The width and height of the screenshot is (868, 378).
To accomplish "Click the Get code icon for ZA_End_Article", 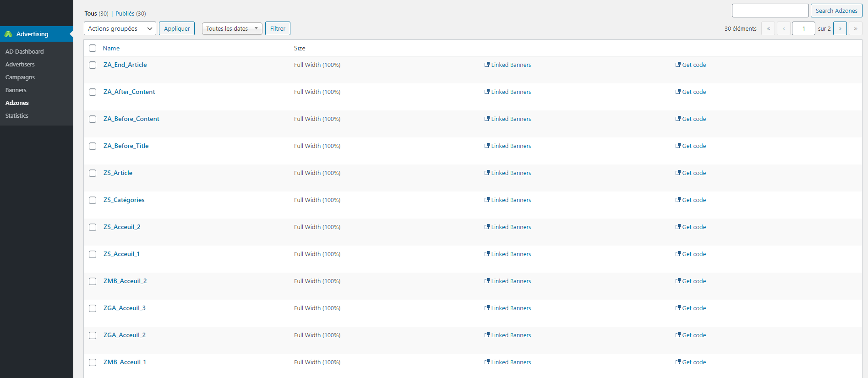I will click(x=678, y=65).
